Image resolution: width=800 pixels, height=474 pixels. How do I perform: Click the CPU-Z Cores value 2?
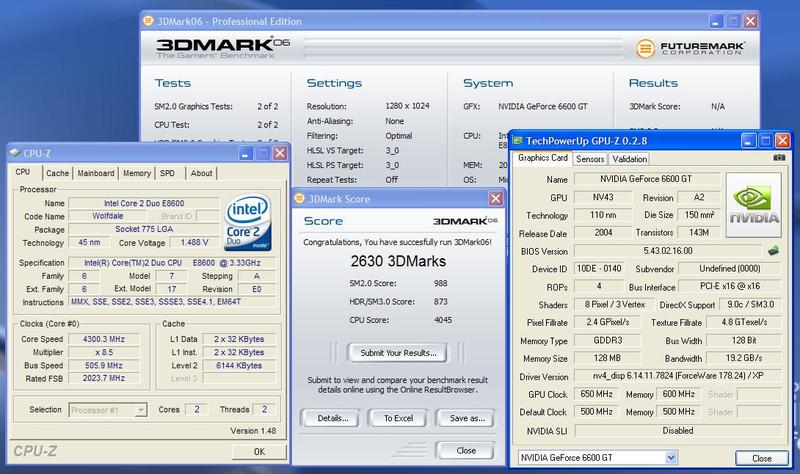(196, 409)
